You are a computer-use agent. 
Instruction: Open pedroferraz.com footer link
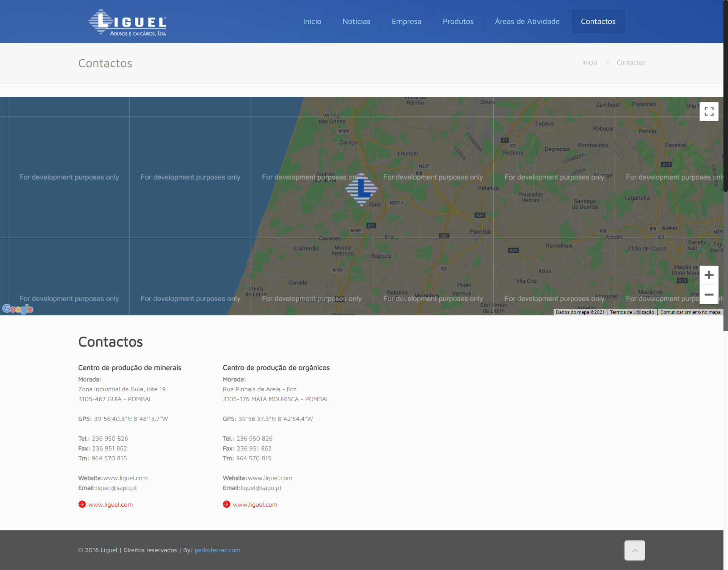point(217,550)
